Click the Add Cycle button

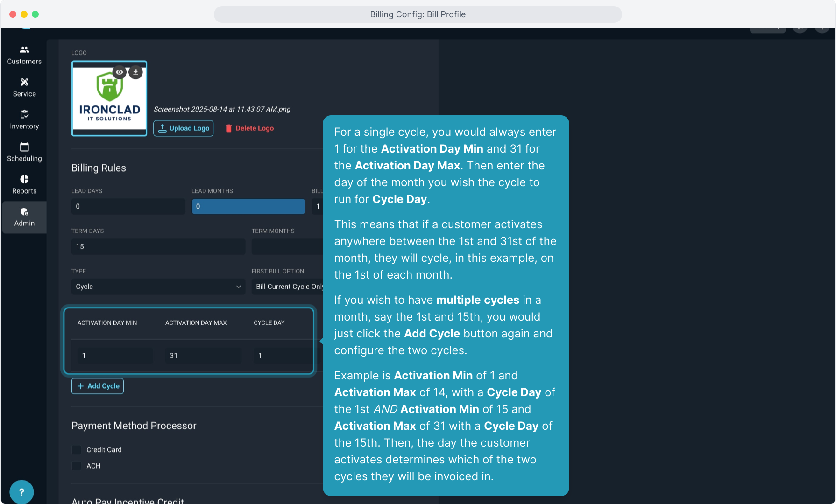coord(98,386)
